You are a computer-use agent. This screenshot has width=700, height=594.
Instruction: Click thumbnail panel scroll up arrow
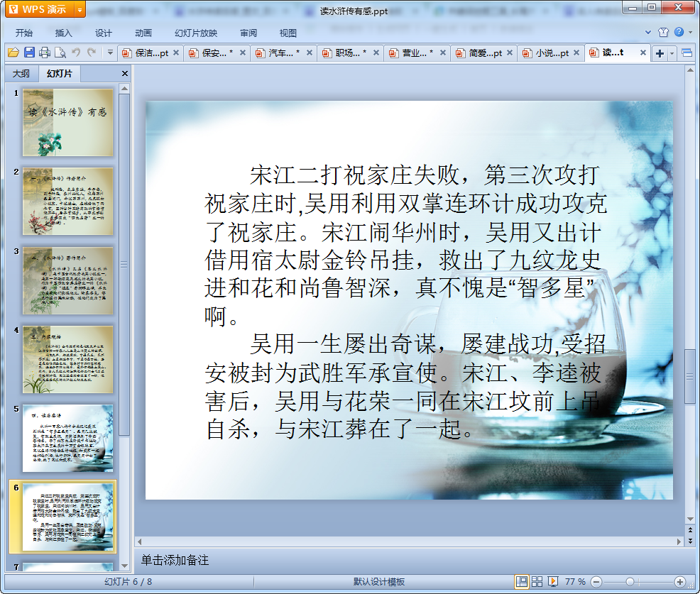pyautogui.click(x=124, y=89)
